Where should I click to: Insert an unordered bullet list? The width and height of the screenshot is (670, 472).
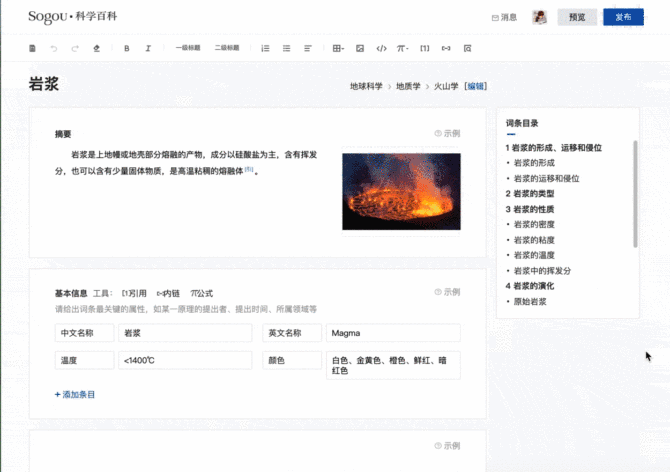pyautogui.click(x=287, y=48)
